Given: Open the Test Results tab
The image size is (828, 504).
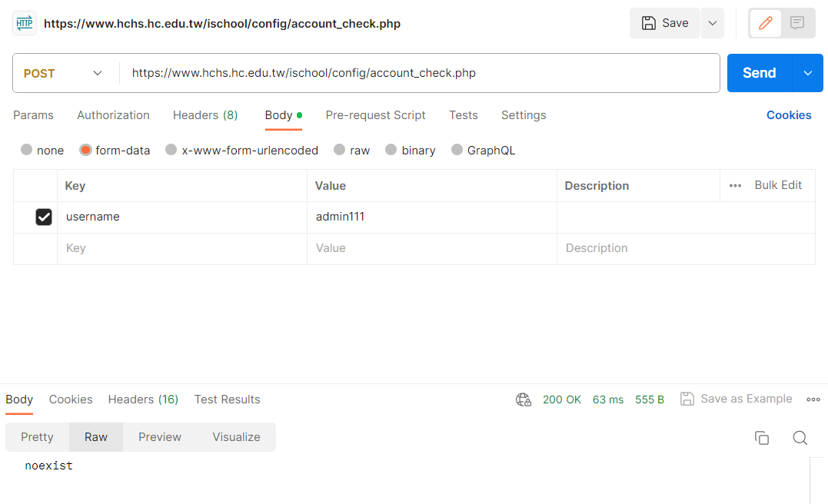Looking at the screenshot, I should click(227, 400).
